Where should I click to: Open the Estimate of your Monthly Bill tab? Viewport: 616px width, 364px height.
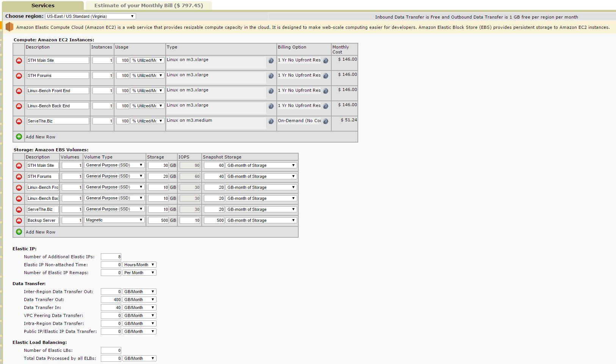pyautogui.click(x=149, y=6)
